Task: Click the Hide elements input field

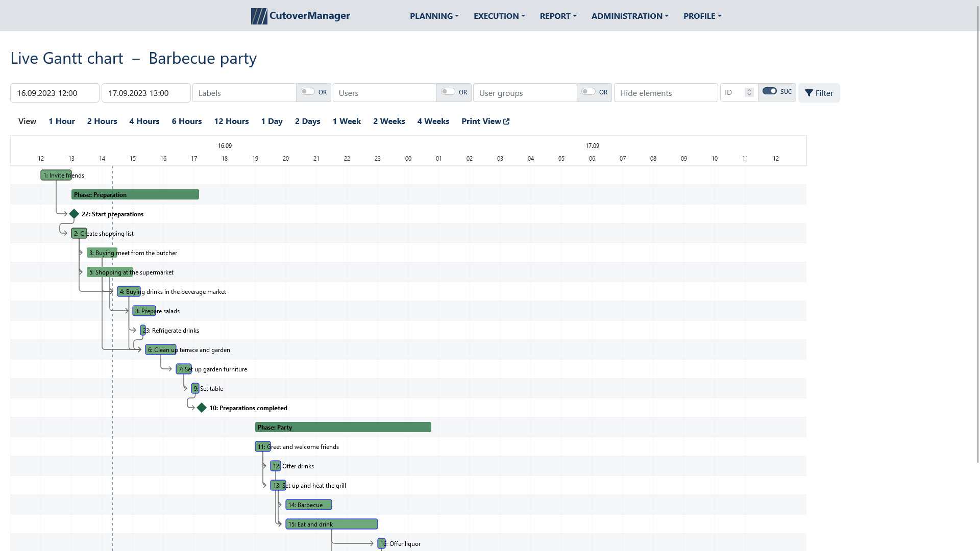Action: 666,93
